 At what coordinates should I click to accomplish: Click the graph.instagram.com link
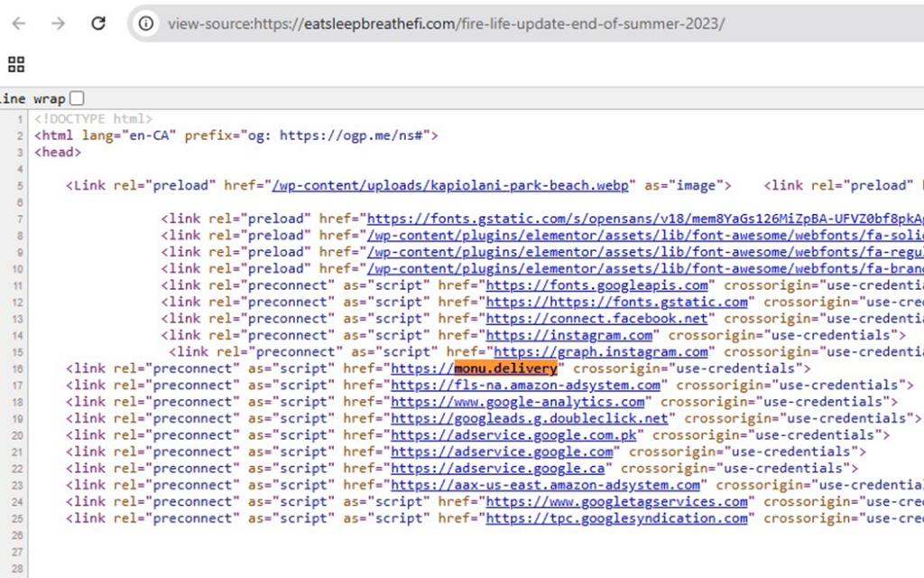[600, 351]
